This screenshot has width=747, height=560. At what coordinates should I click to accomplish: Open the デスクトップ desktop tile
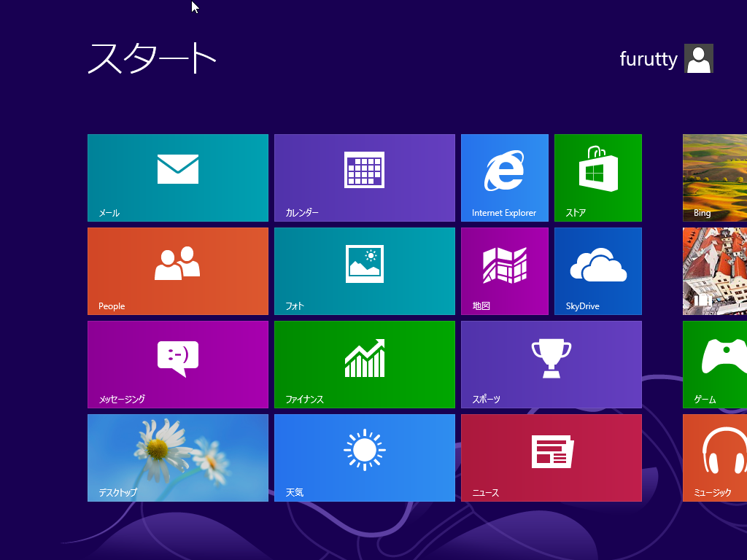pos(178,458)
